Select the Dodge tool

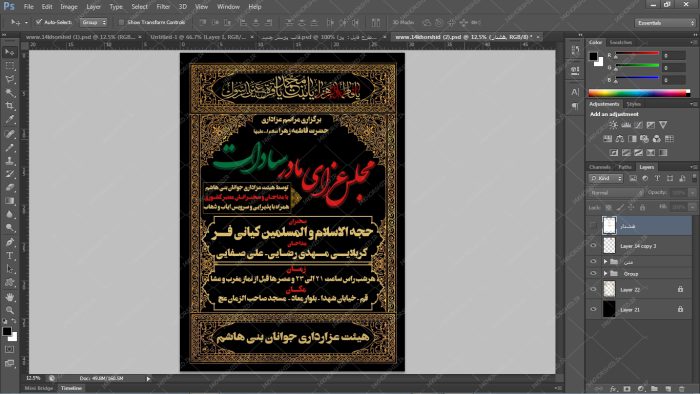click(x=9, y=228)
